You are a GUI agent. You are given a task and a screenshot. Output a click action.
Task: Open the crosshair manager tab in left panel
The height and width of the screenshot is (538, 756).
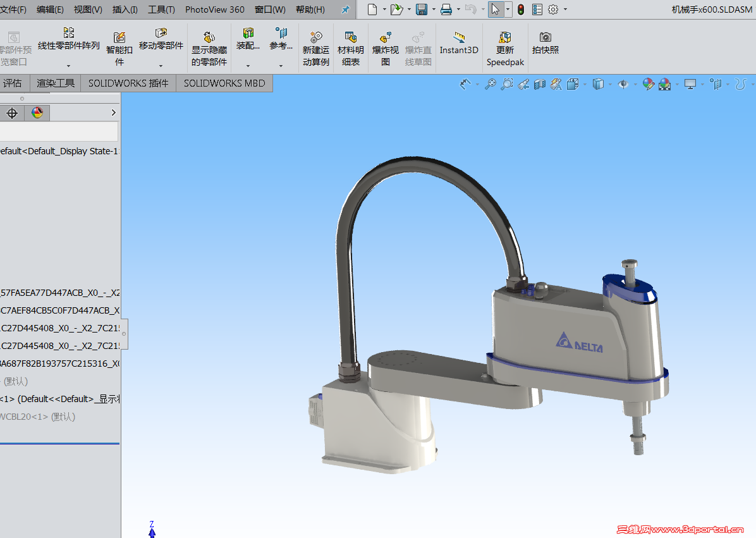tap(12, 113)
